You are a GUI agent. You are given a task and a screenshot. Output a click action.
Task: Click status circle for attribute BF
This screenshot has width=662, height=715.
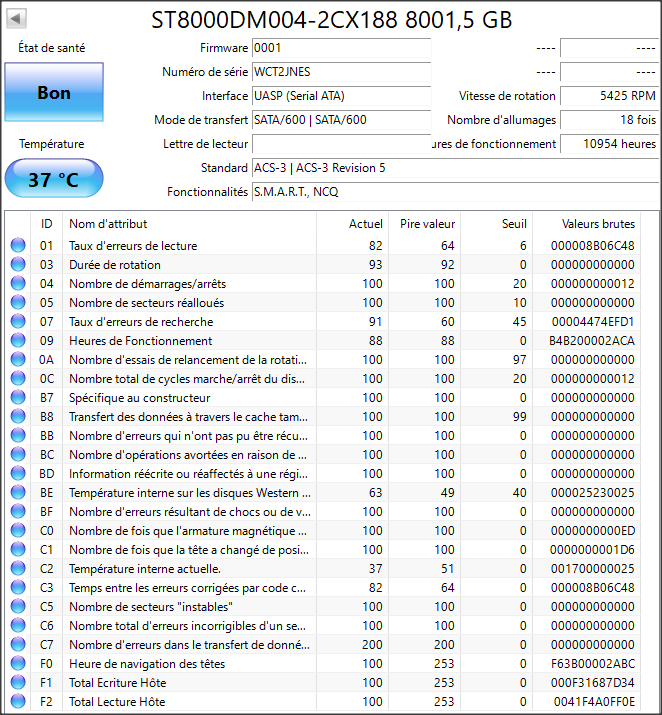pos(18,512)
